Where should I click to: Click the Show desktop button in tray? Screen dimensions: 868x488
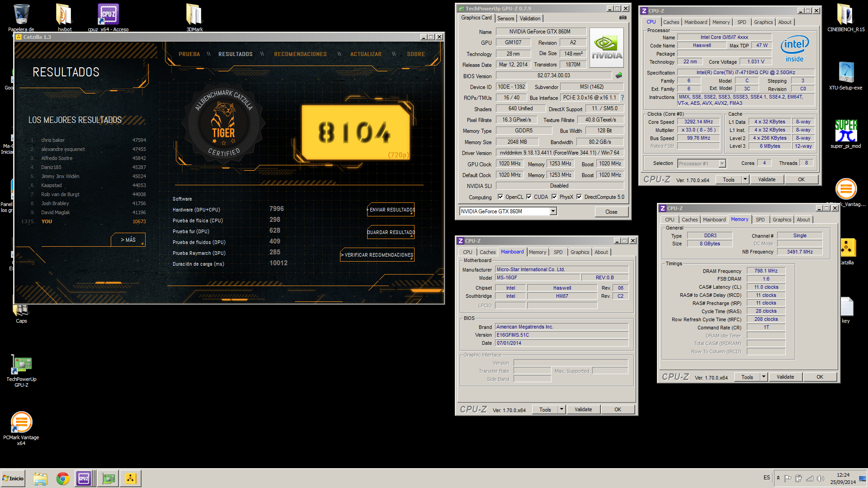(x=863, y=479)
